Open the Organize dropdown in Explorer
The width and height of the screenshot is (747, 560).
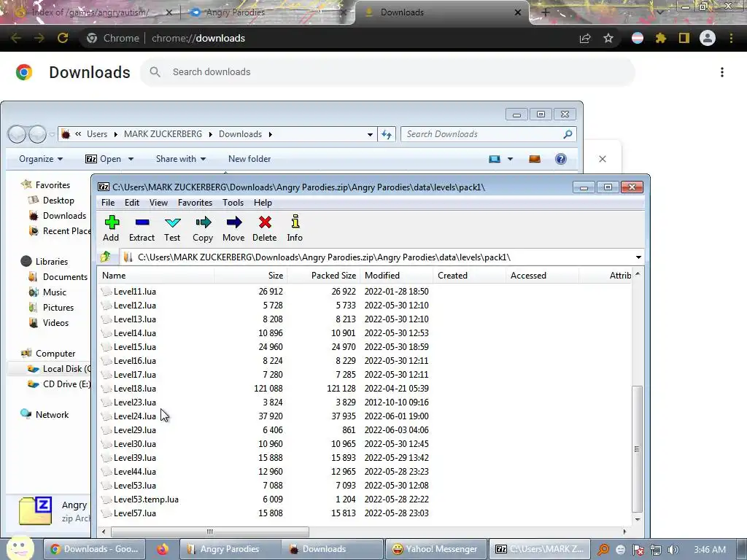tap(41, 159)
